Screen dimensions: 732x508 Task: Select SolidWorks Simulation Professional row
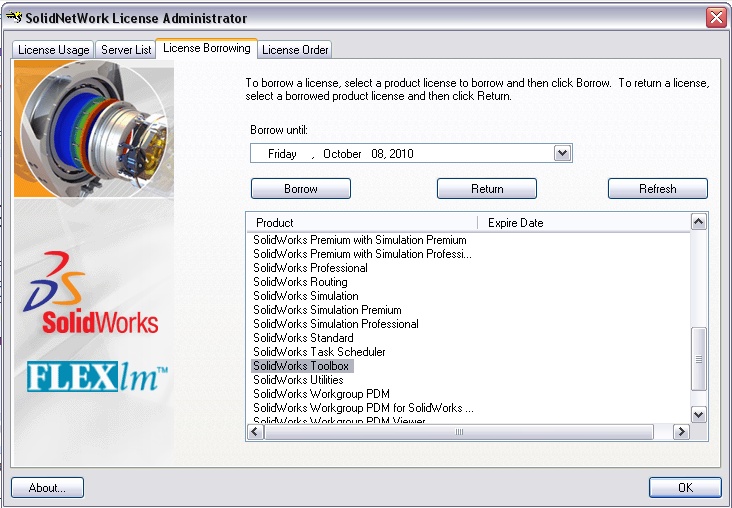(336, 324)
